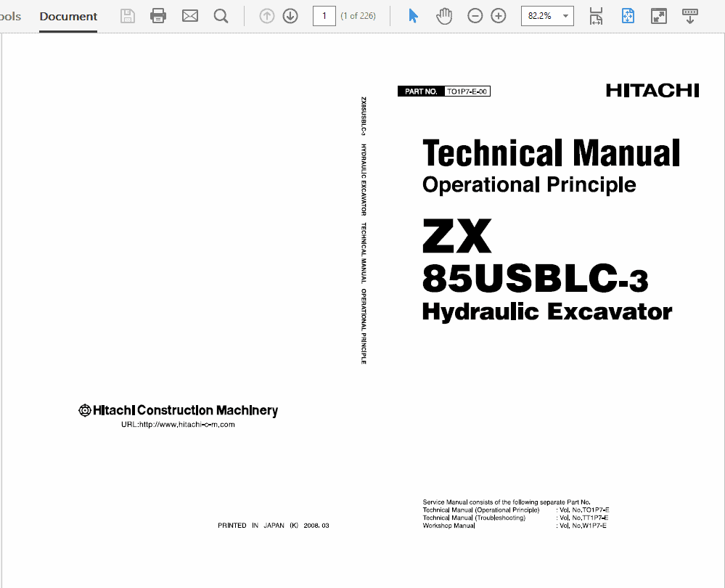Click 'Service Manual consists of...' line

pyautogui.click(x=507, y=502)
